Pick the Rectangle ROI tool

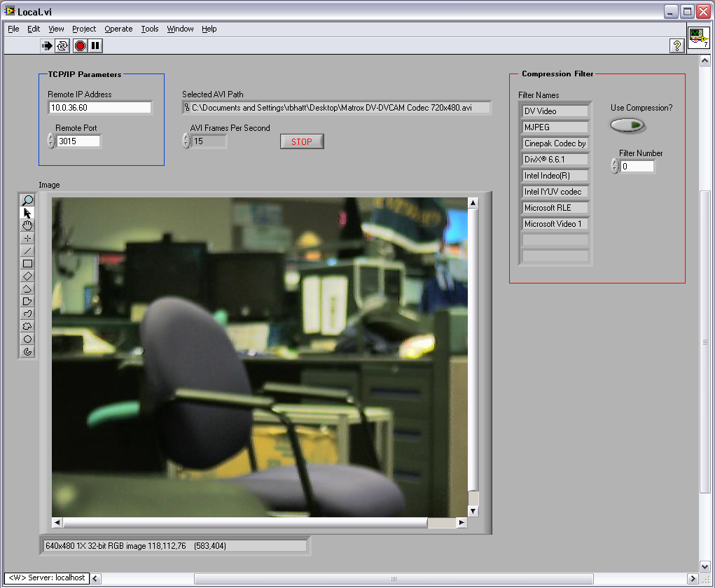click(28, 263)
